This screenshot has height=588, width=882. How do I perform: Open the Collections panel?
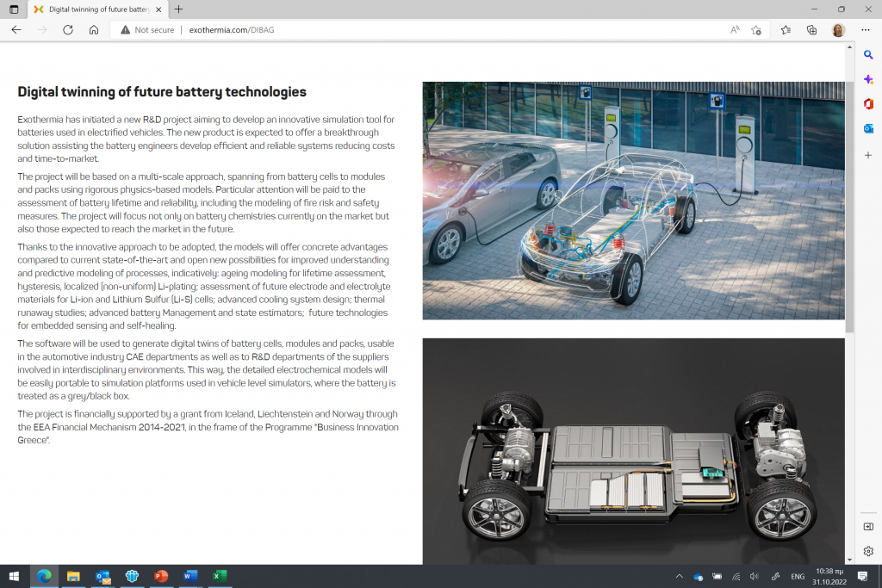(811, 30)
